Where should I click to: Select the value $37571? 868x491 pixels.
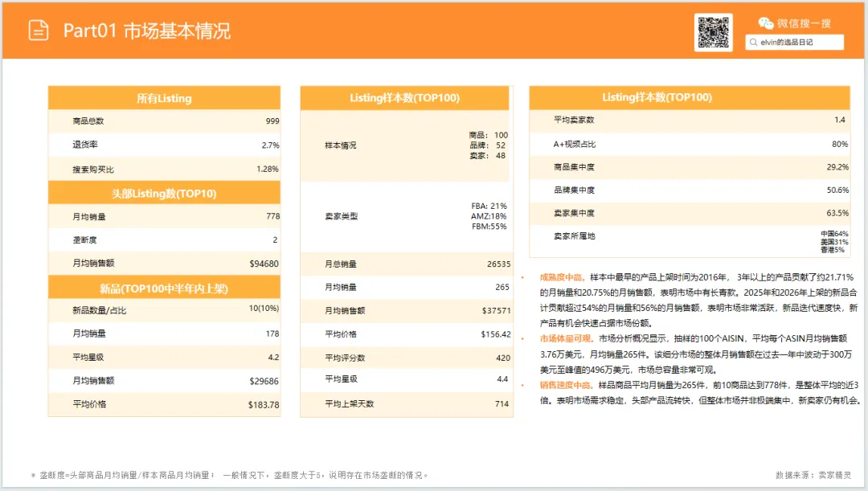pyautogui.click(x=496, y=310)
